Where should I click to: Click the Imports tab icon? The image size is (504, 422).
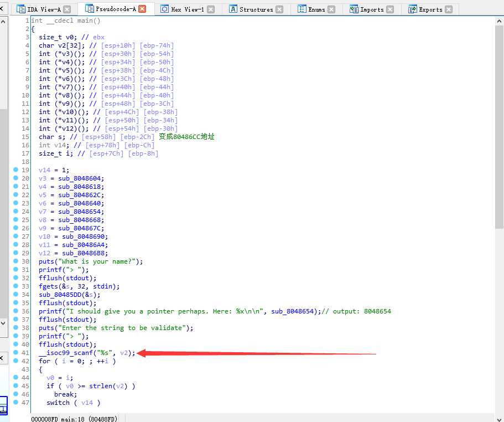[354, 9]
